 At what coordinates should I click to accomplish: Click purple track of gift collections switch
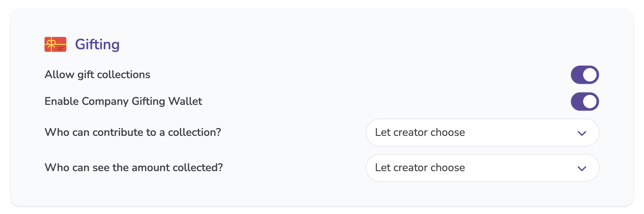[x=577, y=75]
